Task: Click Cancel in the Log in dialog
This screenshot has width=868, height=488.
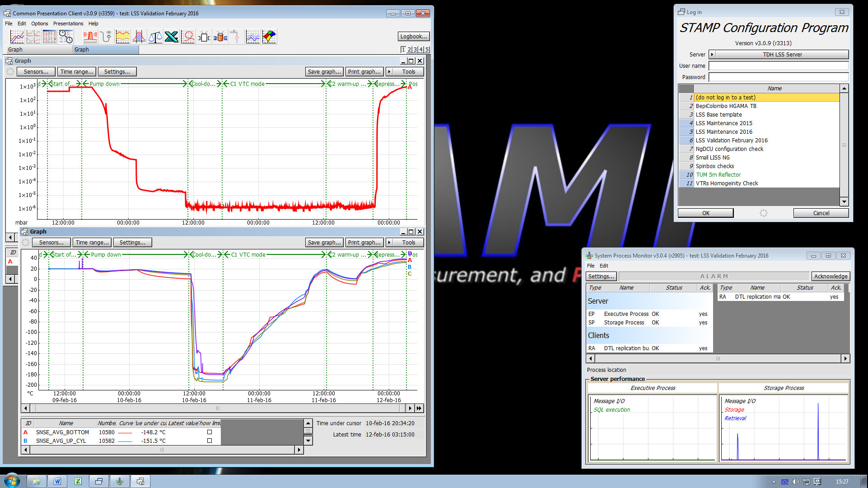Action: [x=821, y=213]
